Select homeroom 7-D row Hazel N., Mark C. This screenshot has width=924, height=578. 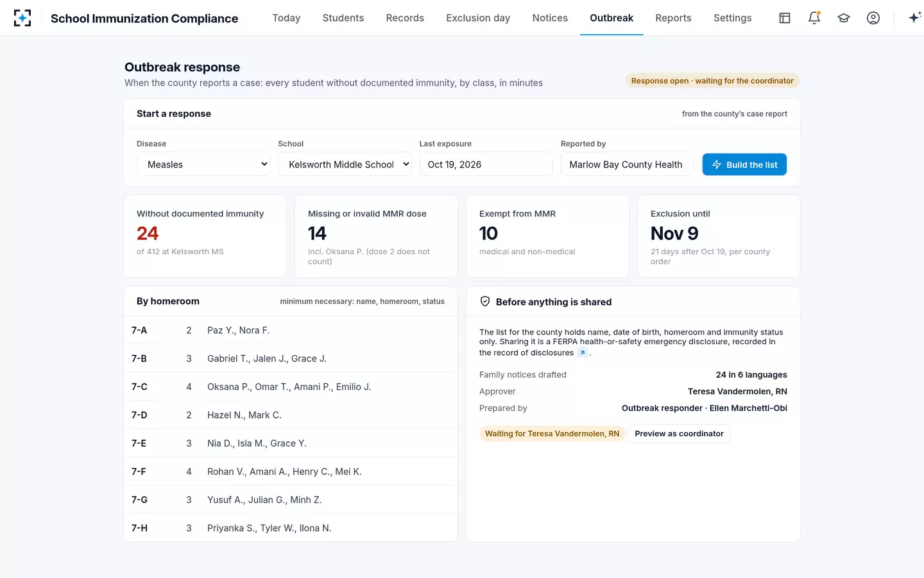click(291, 415)
